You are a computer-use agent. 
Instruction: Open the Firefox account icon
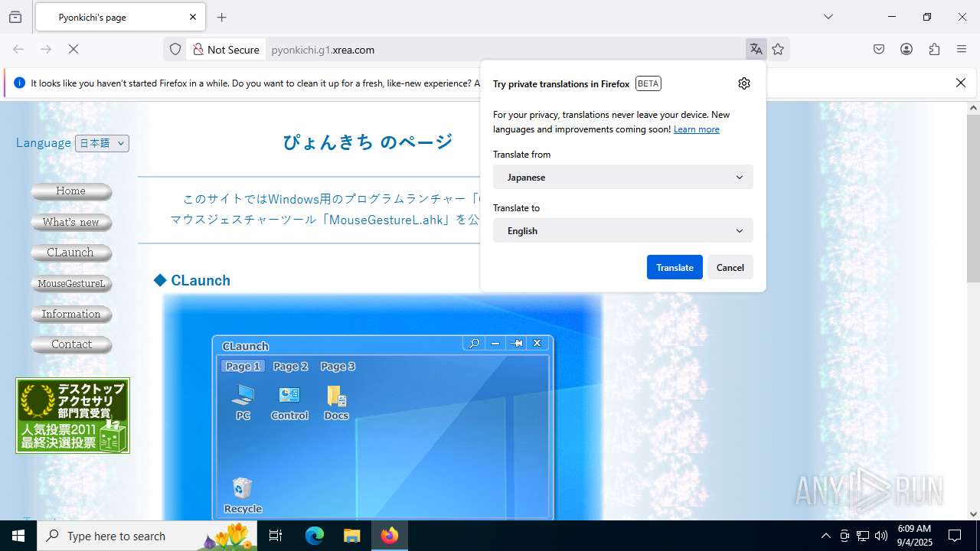point(906,49)
